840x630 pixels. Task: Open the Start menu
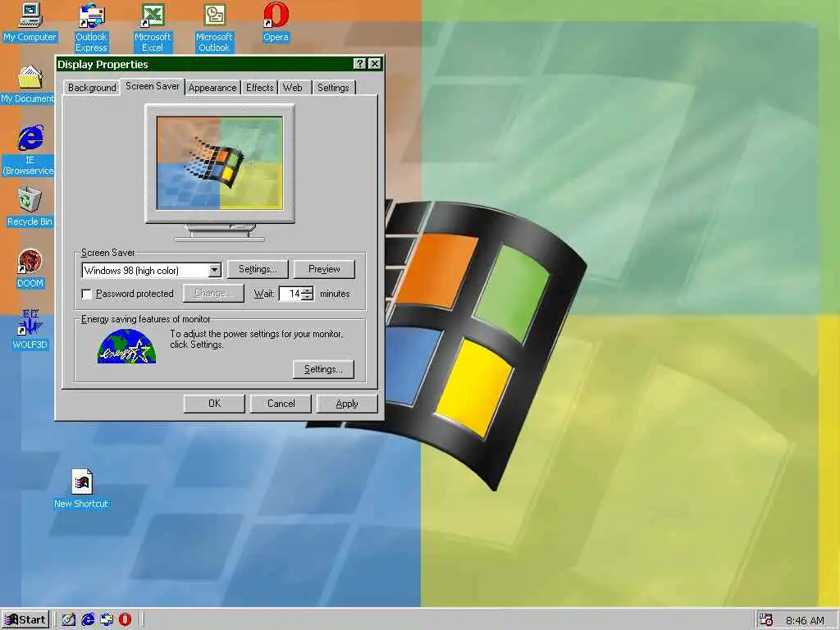[25, 620]
